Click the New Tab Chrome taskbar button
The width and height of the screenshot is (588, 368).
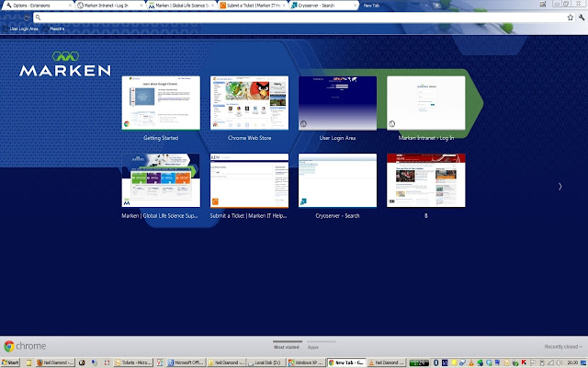click(346, 362)
